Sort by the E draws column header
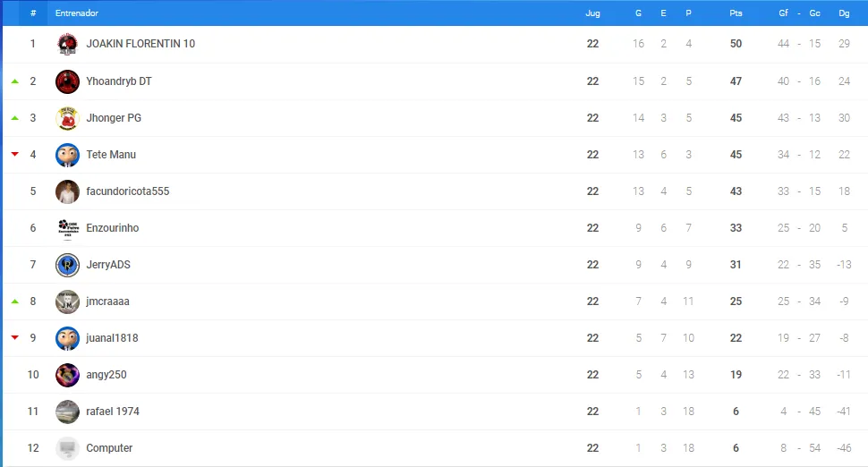Viewport: 868px width, 467px height. [x=663, y=13]
